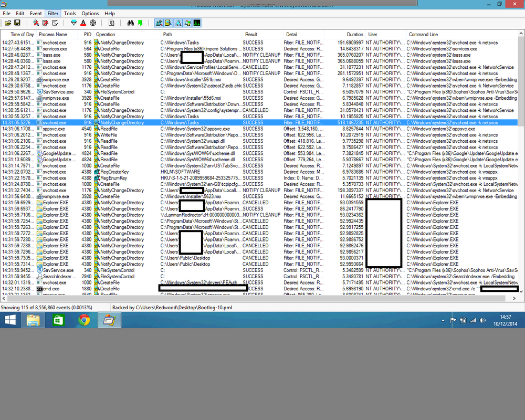Select the RegEnumKey row
Screen dimensions: 525x420
(x=259, y=178)
